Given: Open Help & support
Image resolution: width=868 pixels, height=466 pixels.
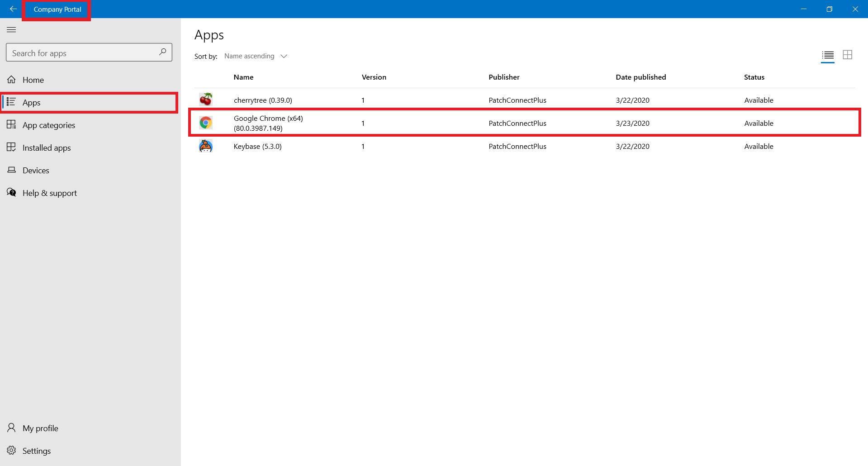Looking at the screenshot, I should [x=49, y=193].
